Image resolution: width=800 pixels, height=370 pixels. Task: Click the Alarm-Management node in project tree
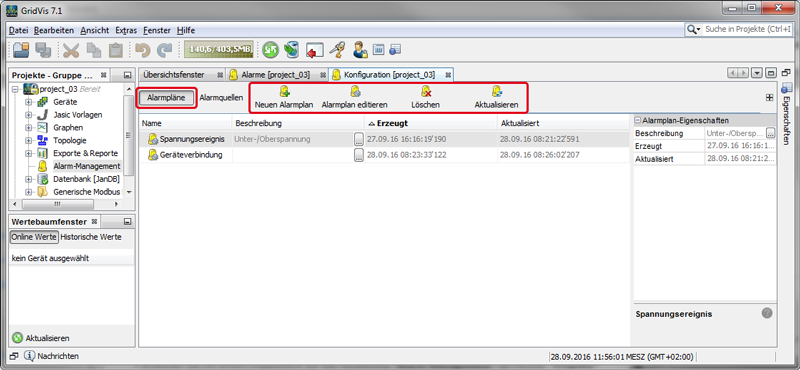[x=87, y=166]
